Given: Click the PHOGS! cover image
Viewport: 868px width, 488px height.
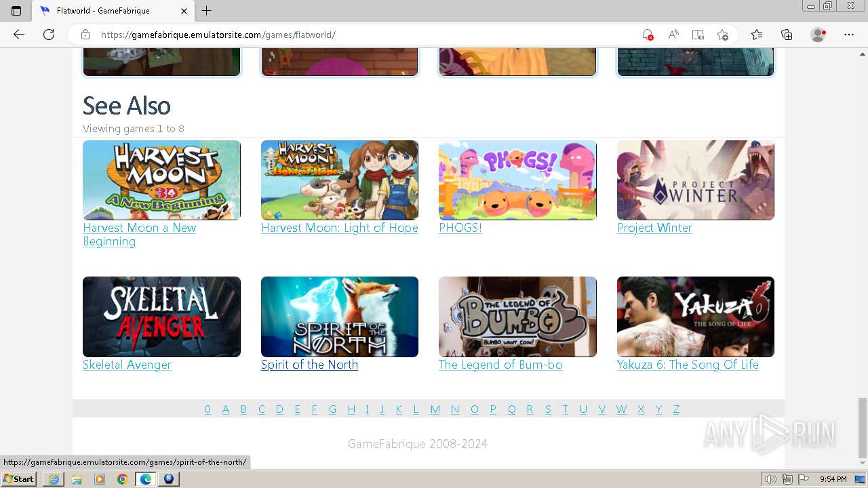Looking at the screenshot, I should coord(517,180).
